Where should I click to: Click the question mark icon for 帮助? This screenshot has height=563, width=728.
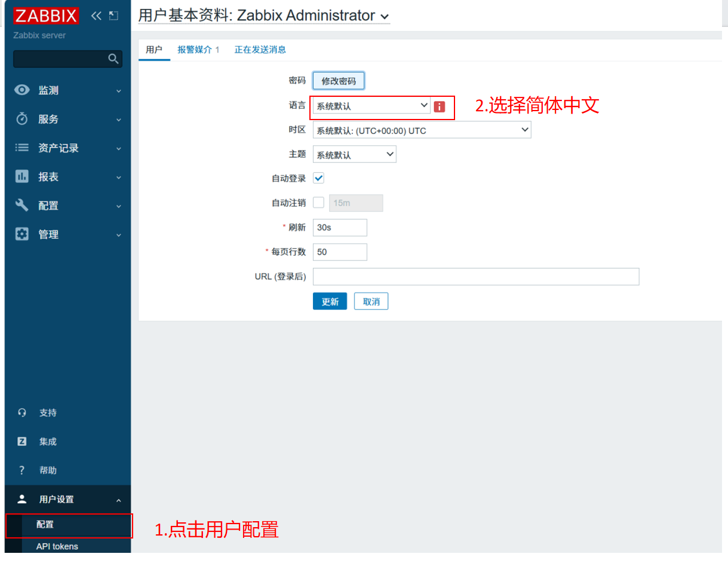click(22, 470)
